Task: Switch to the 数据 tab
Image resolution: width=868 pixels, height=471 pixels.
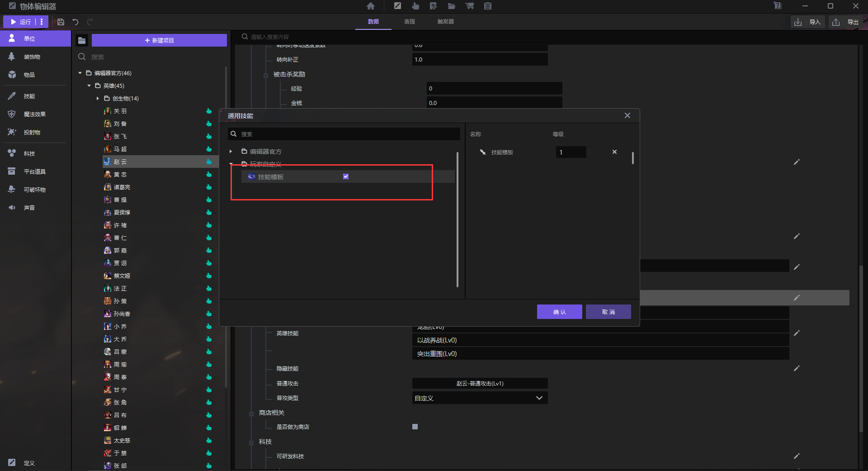Action: tap(373, 22)
